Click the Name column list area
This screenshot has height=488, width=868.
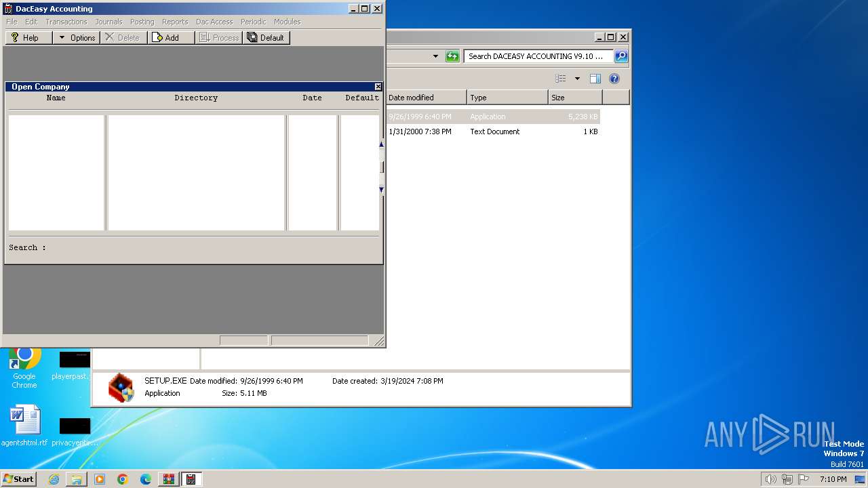click(x=56, y=173)
